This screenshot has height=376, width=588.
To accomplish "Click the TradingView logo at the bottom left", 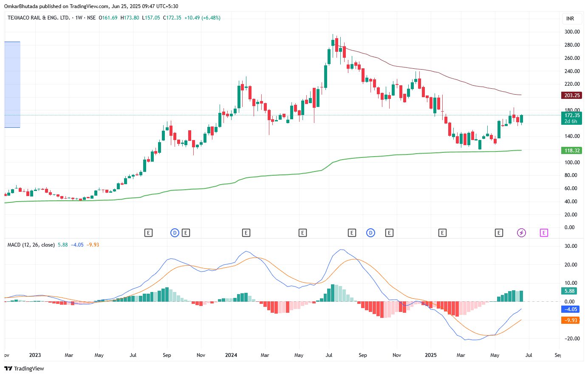I will click(x=24, y=368).
